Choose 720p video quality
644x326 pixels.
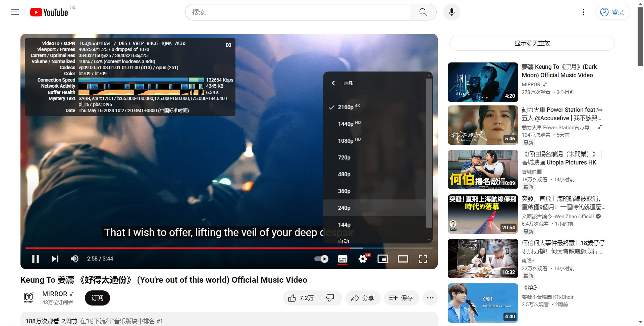click(374, 157)
